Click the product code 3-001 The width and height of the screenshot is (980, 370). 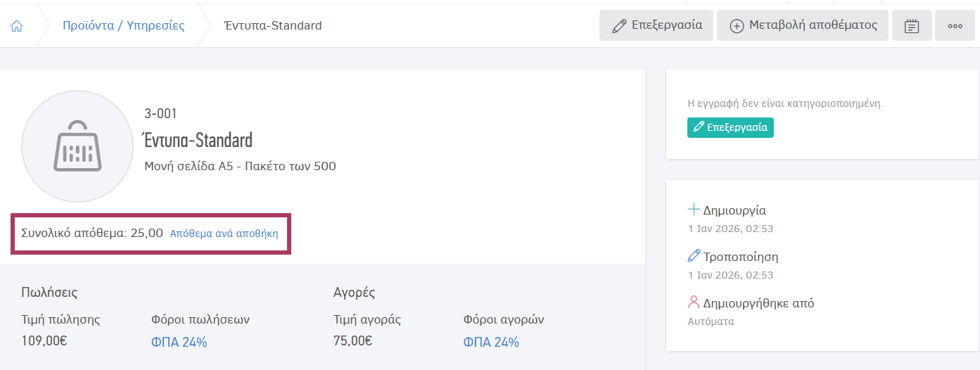tap(160, 113)
